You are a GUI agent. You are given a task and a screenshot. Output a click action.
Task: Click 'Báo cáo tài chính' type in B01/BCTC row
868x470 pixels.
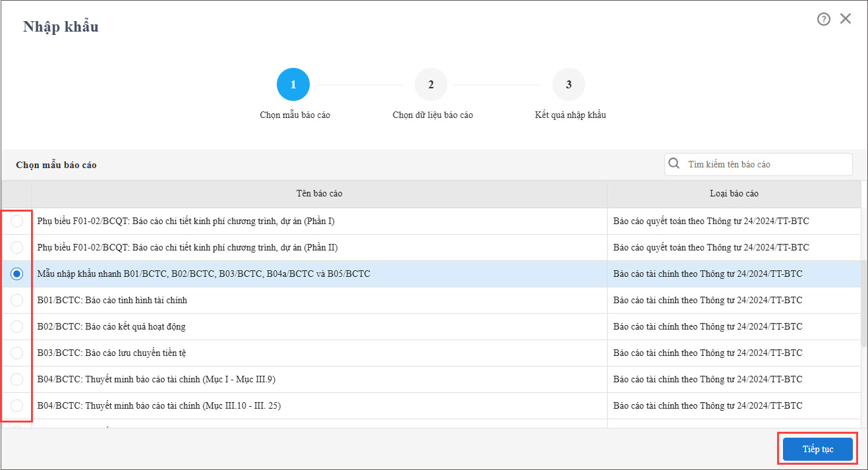tap(708, 300)
